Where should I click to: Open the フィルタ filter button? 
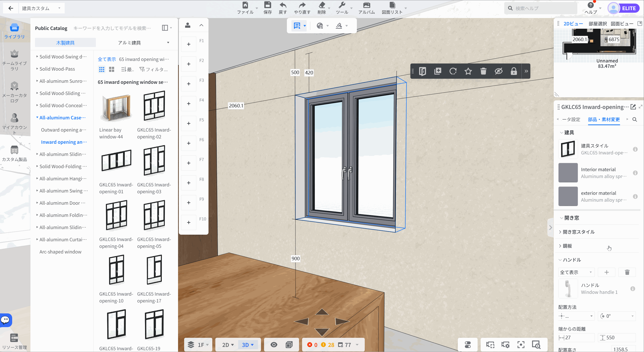[x=154, y=69]
